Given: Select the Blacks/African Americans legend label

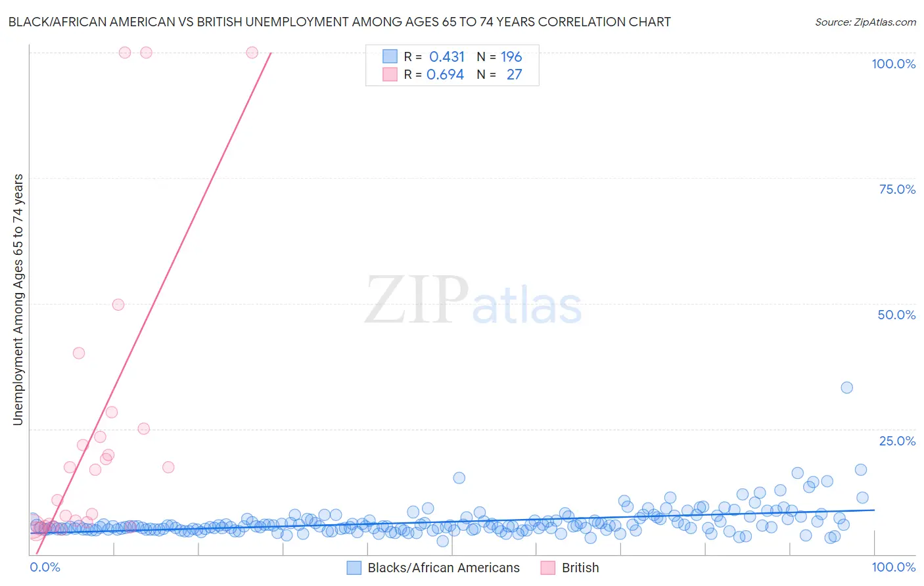Looking at the screenshot, I should [x=444, y=568].
